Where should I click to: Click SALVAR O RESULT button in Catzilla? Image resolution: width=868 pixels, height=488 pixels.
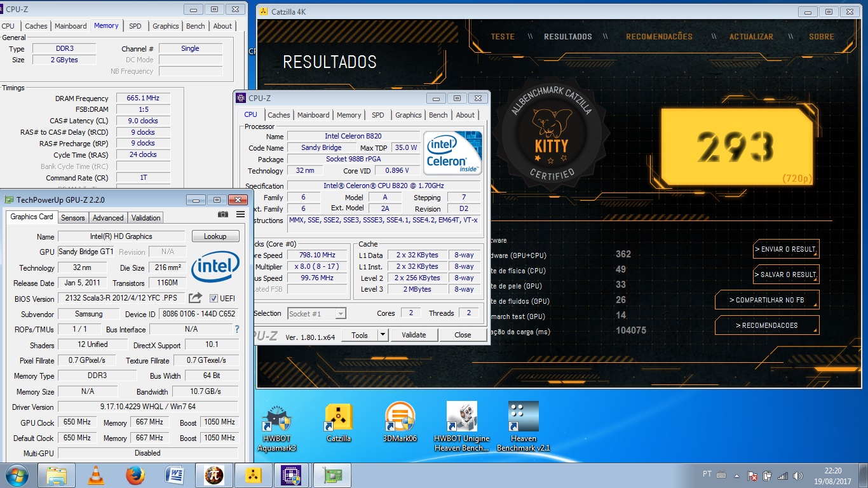pyautogui.click(x=785, y=274)
